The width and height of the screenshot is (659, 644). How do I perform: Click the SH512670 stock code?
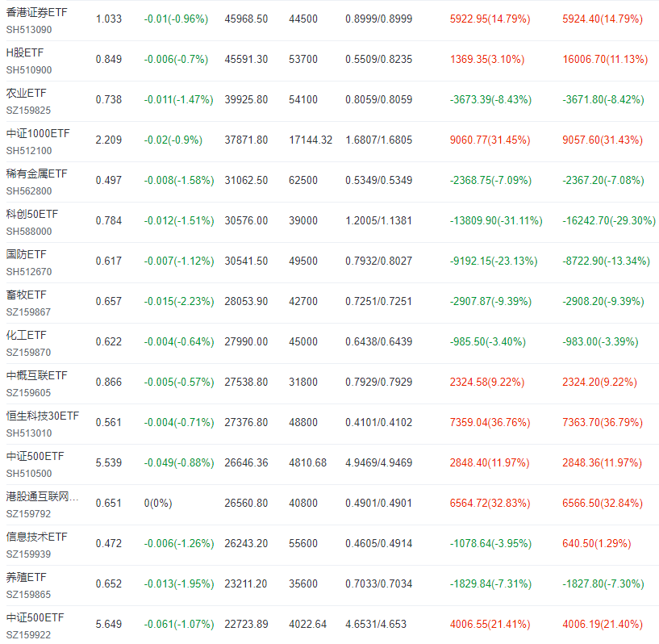[29, 272]
